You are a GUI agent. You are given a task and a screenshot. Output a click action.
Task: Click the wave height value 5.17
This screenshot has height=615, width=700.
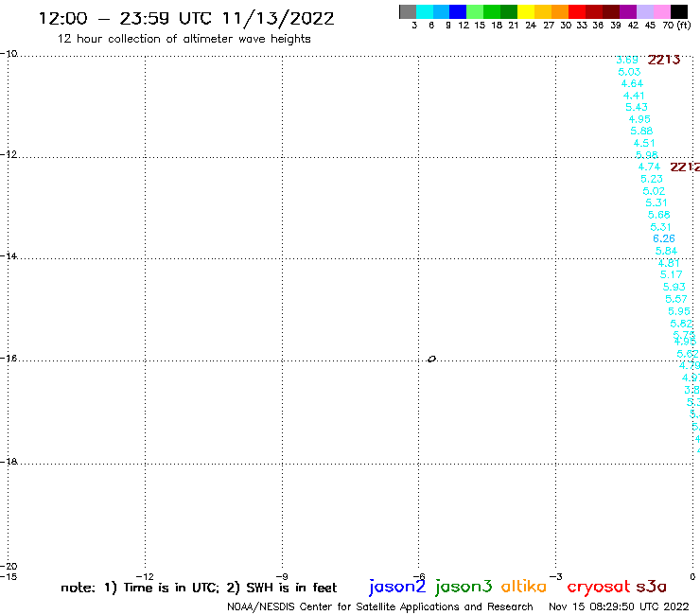[x=671, y=274]
